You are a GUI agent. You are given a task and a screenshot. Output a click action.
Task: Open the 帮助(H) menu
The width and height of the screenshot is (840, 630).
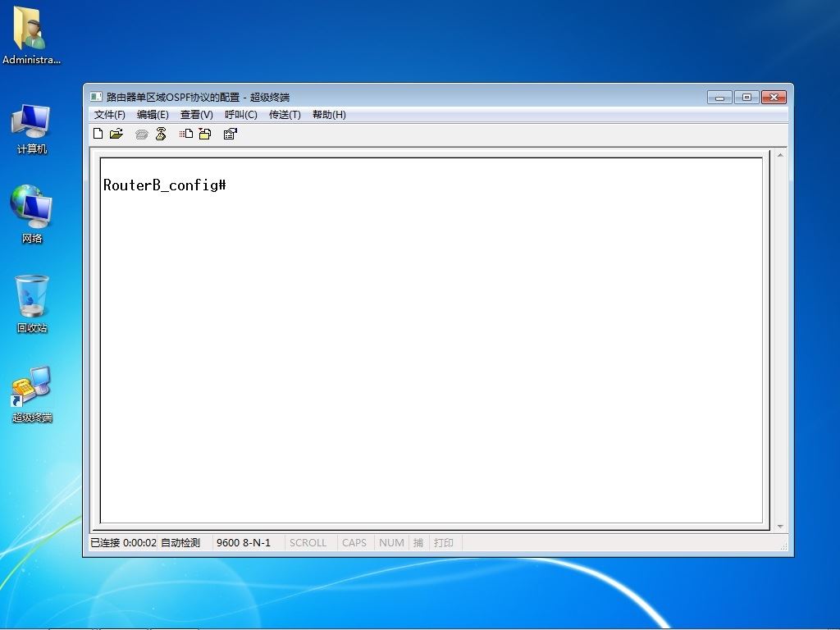pos(329,115)
